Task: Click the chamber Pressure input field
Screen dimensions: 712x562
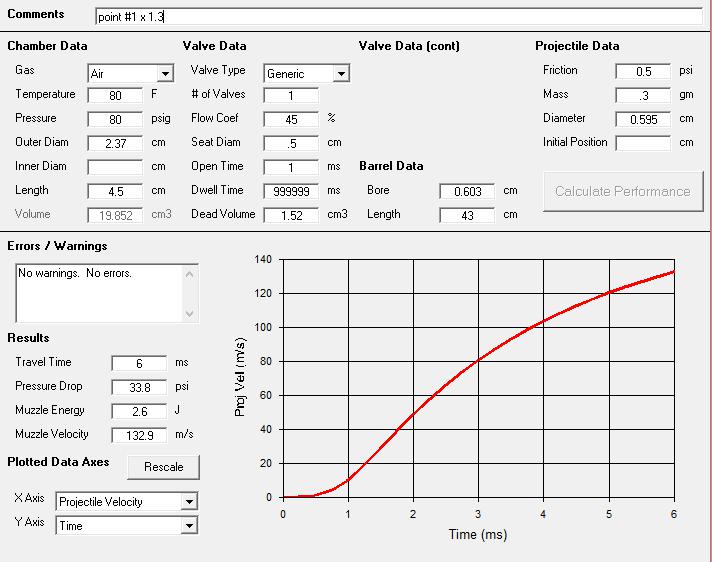Action: click(115, 119)
